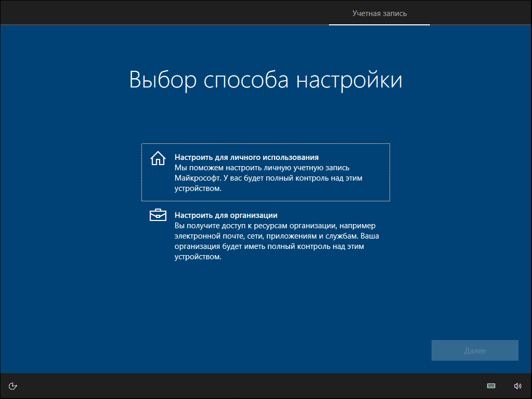Click the underline beneath 'Учетная запись' tab
This screenshot has height=399, width=532.
coord(379,24)
